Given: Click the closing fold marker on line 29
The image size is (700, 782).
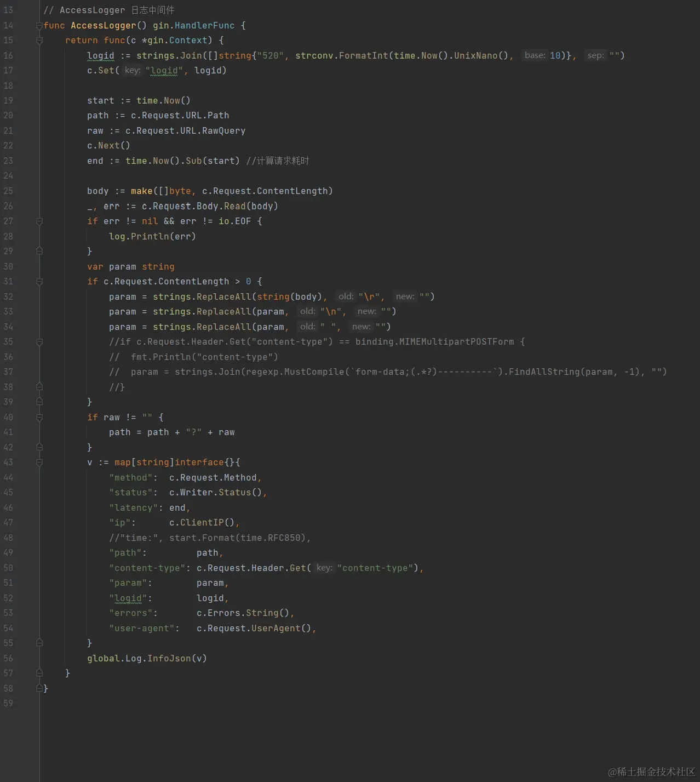Looking at the screenshot, I should (x=39, y=251).
